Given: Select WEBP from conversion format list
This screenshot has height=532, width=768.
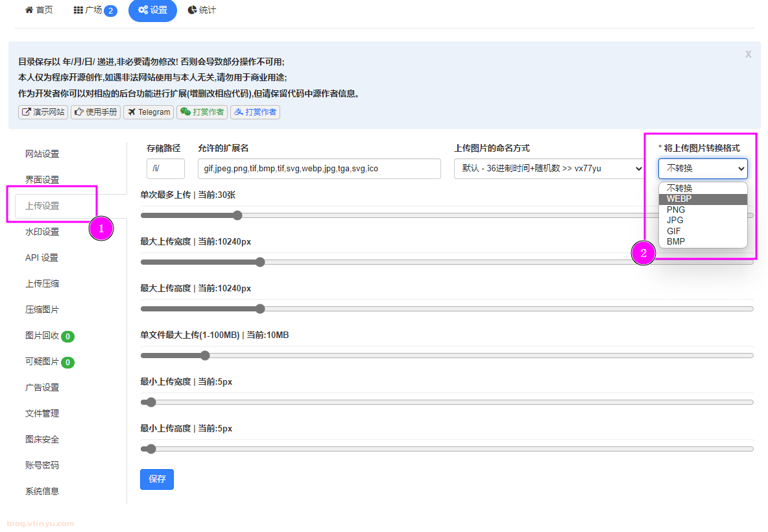Looking at the screenshot, I should tap(679, 199).
